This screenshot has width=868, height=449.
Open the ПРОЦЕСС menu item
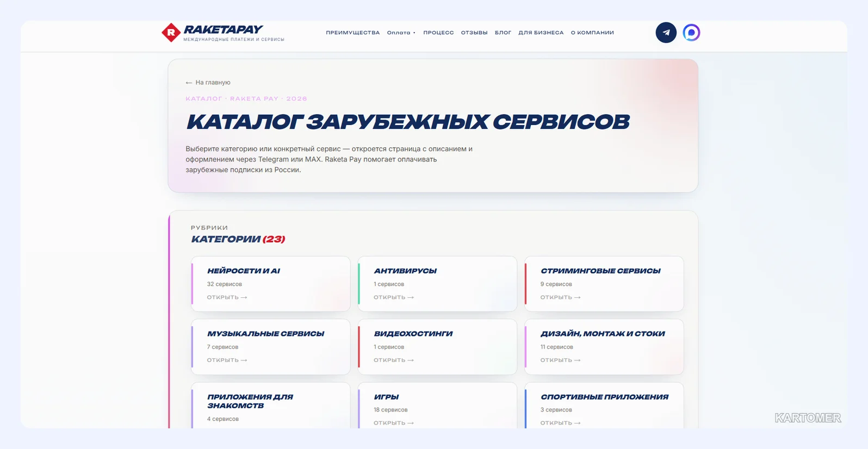[438, 33]
